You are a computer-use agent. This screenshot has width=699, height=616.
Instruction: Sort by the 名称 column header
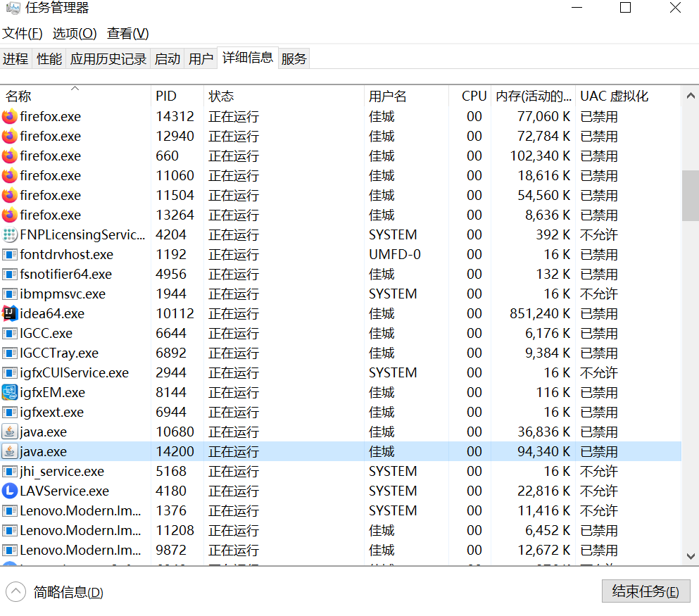click(x=75, y=96)
